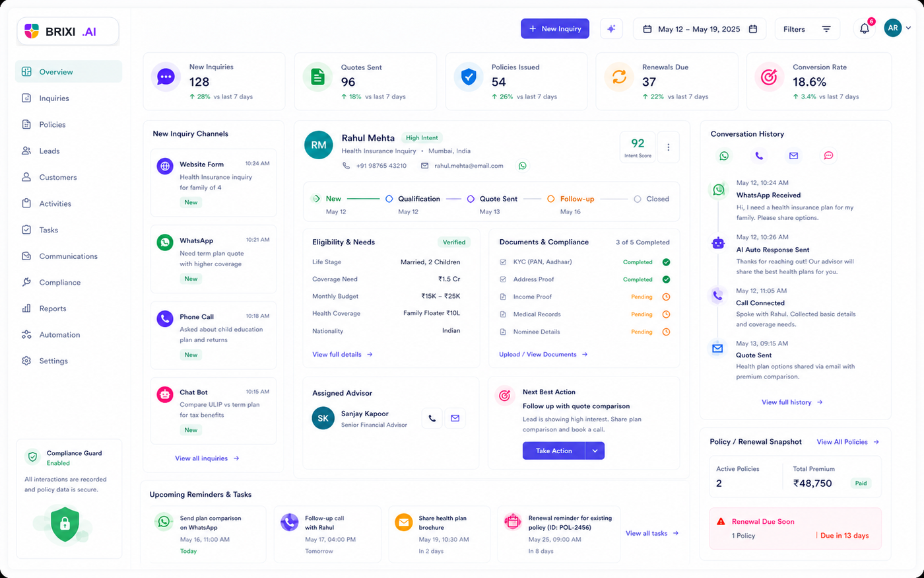Open the date range picker

click(700, 29)
